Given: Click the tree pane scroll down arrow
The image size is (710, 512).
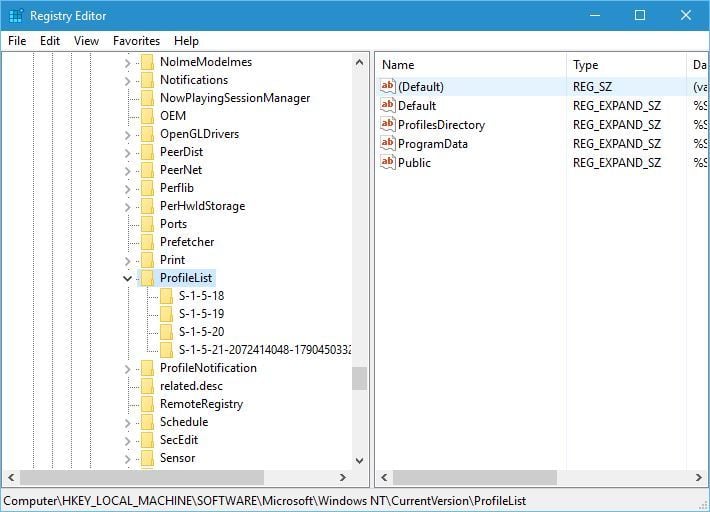Looking at the screenshot, I should pyautogui.click(x=360, y=461).
